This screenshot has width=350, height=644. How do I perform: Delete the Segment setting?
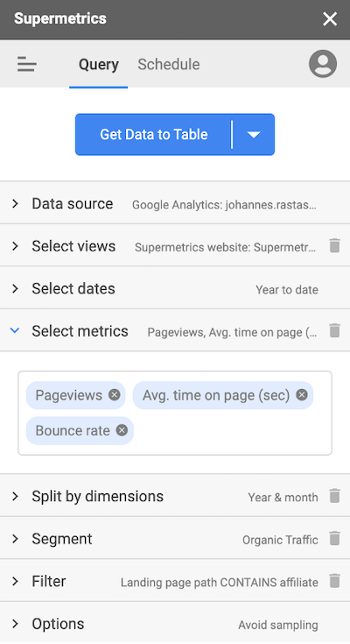tap(335, 538)
